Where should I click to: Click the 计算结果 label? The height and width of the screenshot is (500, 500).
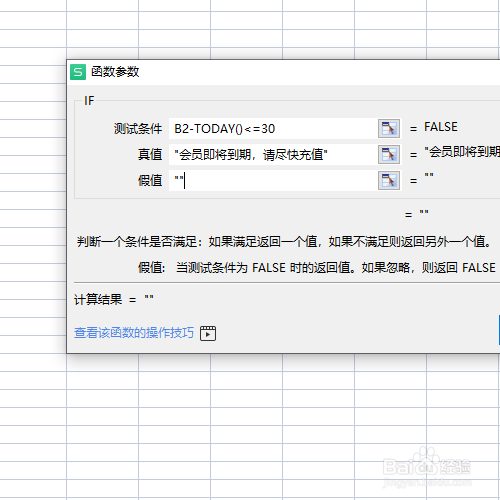click(x=98, y=299)
